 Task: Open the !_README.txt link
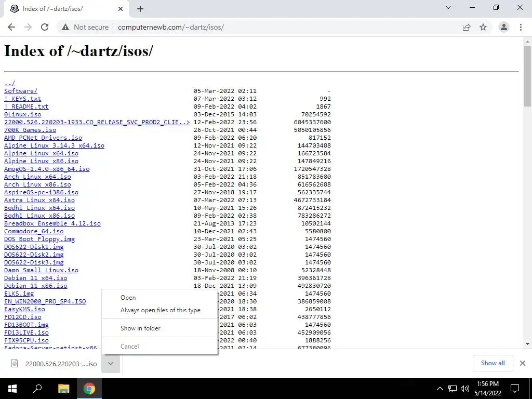(x=26, y=107)
